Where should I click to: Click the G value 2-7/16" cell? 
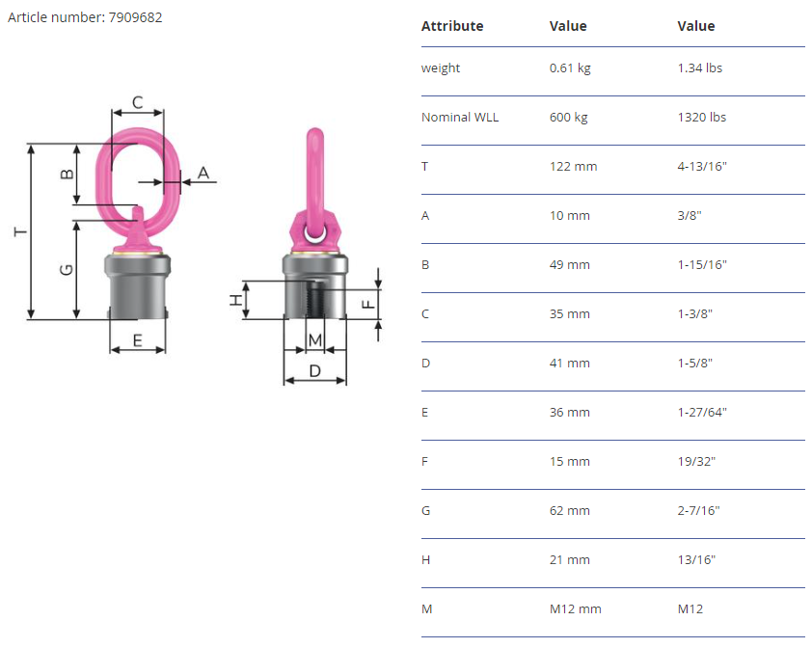tap(698, 511)
